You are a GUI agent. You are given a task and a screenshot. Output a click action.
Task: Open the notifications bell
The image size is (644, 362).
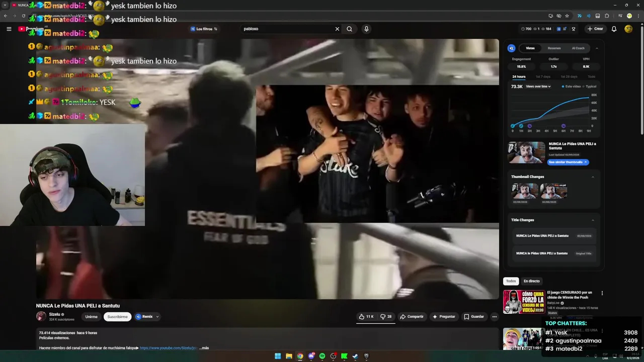click(x=614, y=29)
